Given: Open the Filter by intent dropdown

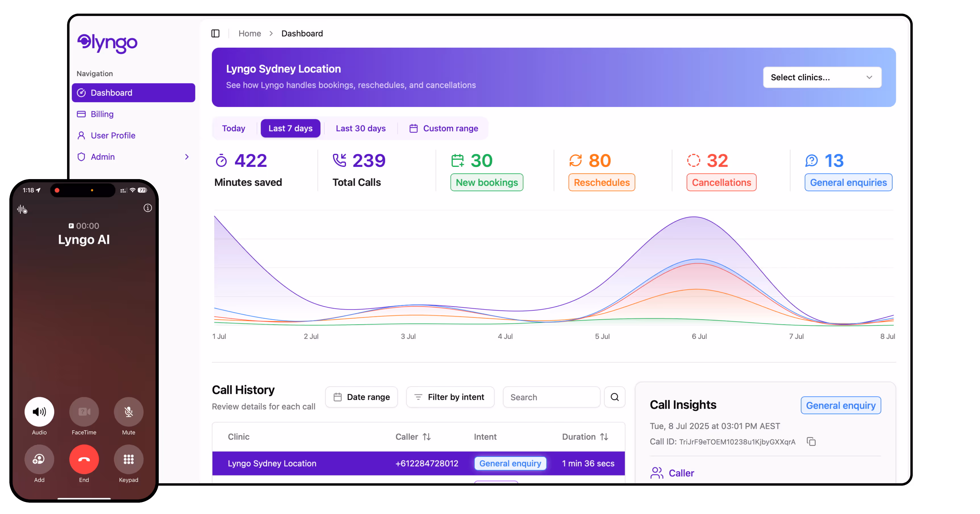Looking at the screenshot, I should click(x=450, y=397).
